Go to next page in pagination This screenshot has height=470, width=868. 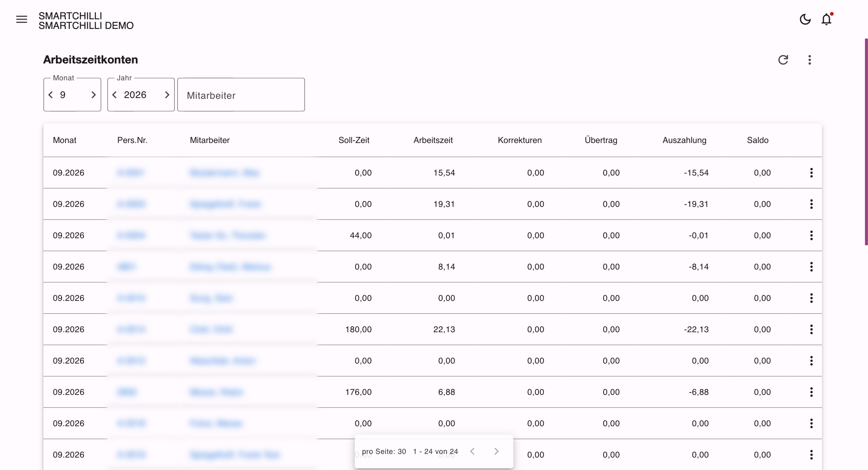pos(496,452)
